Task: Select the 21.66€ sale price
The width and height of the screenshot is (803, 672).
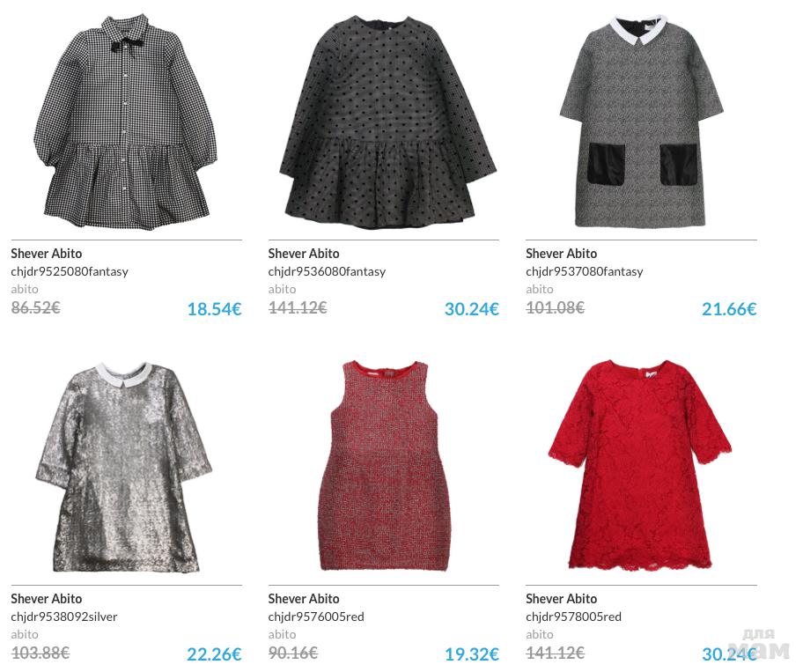Action: pos(729,309)
